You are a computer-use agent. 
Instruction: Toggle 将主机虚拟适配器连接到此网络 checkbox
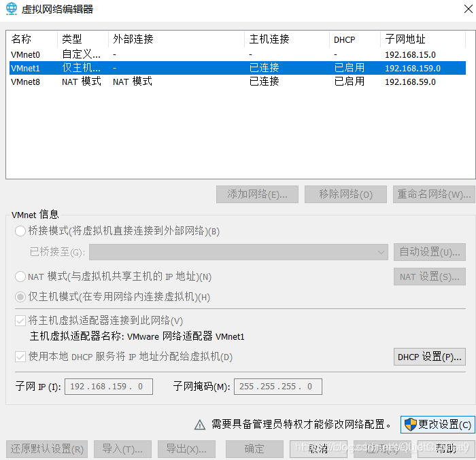click(20, 321)
